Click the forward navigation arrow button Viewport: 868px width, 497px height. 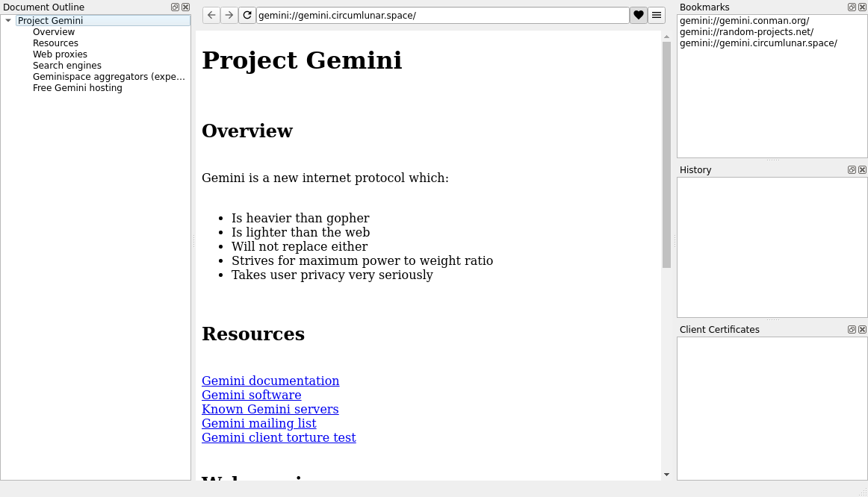coord(229,15)
